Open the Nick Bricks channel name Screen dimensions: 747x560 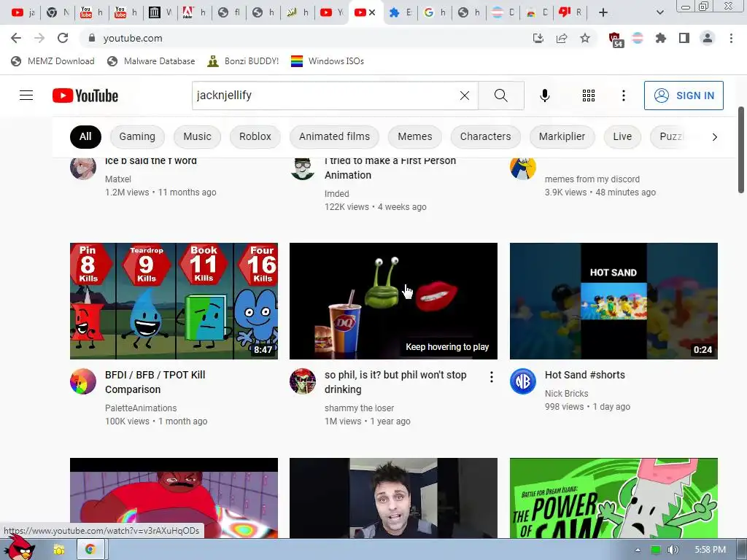(566, 393)
